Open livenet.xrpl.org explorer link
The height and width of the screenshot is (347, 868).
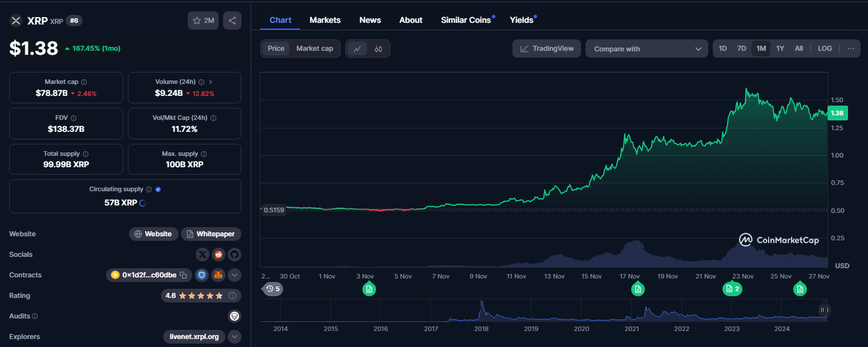click(x=194, y=337)
